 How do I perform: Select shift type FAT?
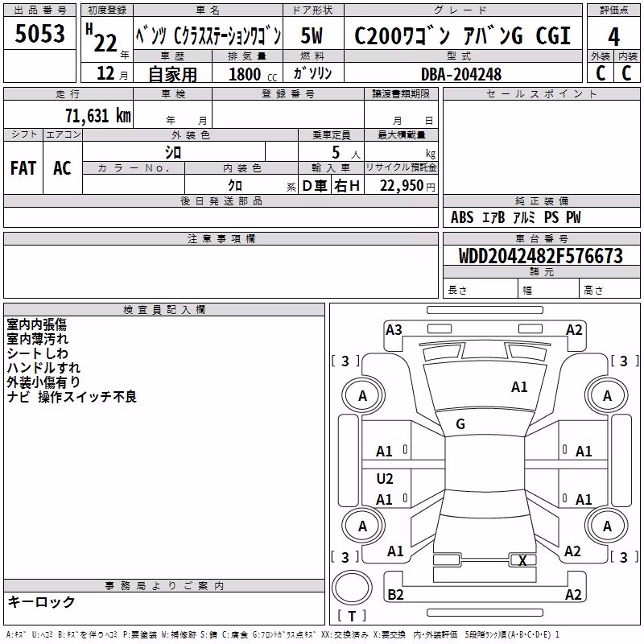coord(23,168)
